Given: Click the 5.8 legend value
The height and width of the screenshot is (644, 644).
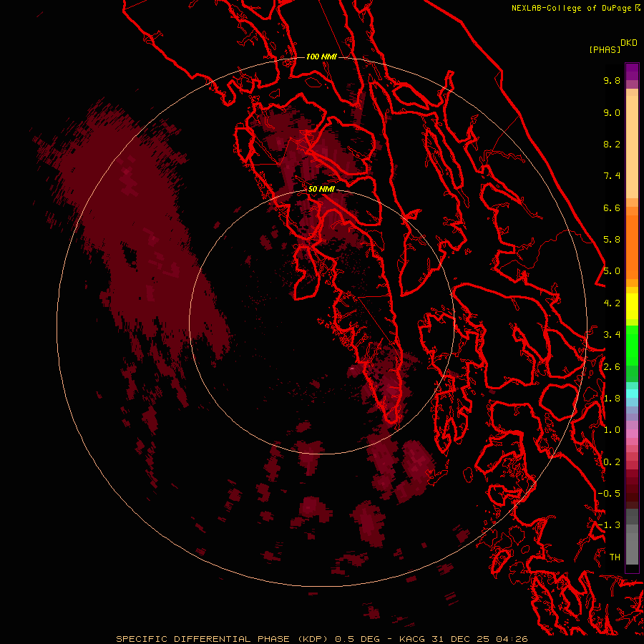Looking at the screenshot, I should click(612, 240).
